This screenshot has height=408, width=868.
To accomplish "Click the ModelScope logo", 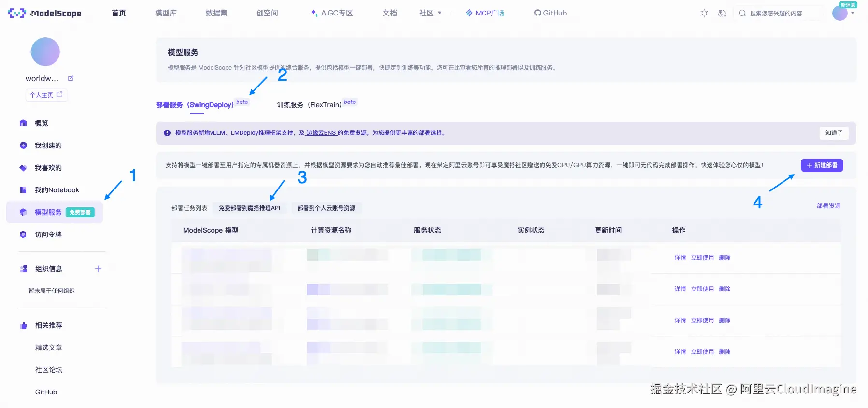I will point(45,13).
